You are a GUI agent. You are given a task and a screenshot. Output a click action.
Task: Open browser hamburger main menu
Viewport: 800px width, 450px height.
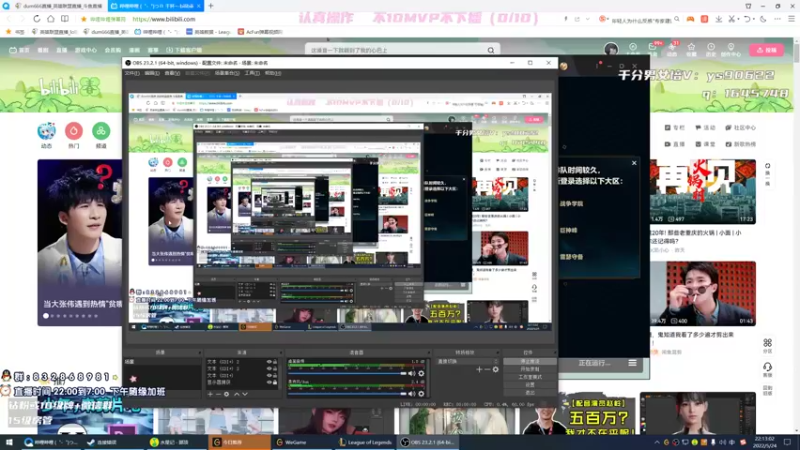pyautogui.click(x=791, y=19)
